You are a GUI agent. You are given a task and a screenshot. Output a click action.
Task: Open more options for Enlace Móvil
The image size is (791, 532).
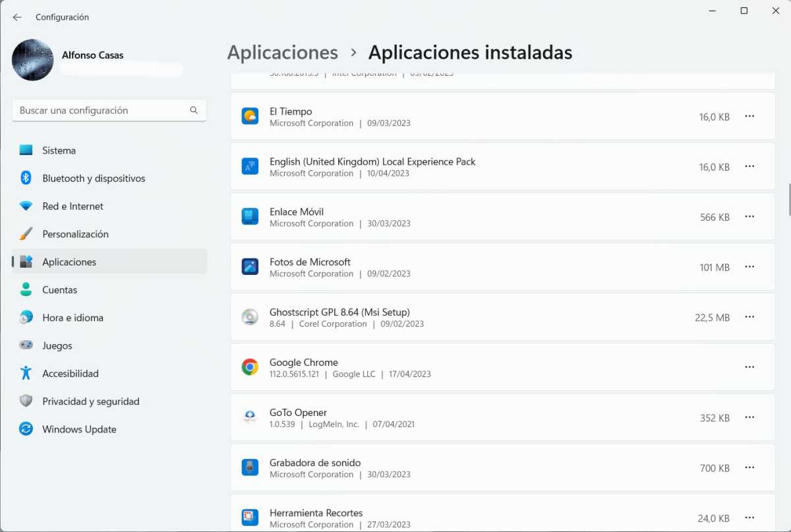[749, 216]
